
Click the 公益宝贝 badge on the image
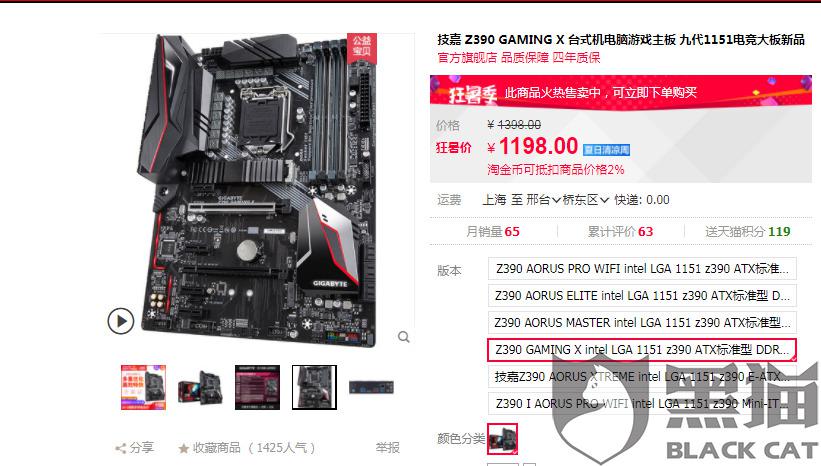362,46
